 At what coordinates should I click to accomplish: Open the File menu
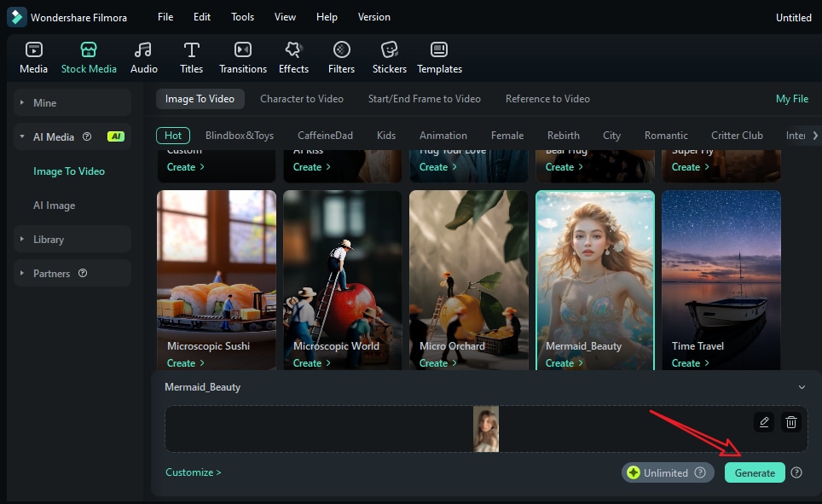(165, 17)
